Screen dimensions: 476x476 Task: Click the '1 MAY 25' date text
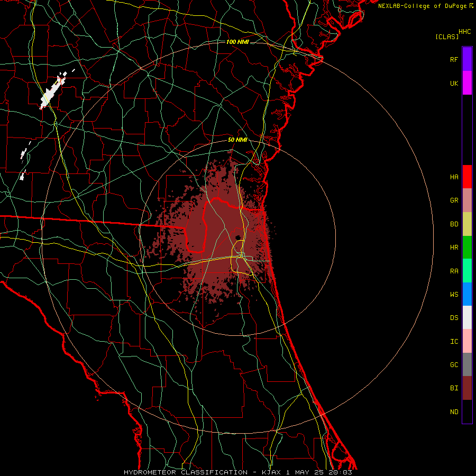coord(305,472)
